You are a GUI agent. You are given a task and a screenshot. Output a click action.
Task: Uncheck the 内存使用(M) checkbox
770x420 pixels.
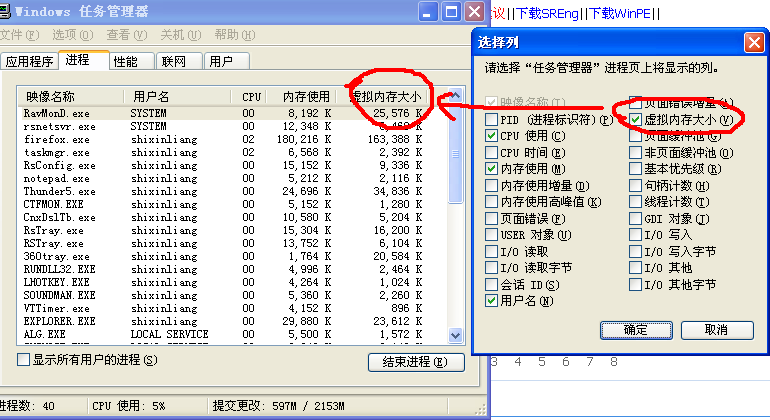491,169
